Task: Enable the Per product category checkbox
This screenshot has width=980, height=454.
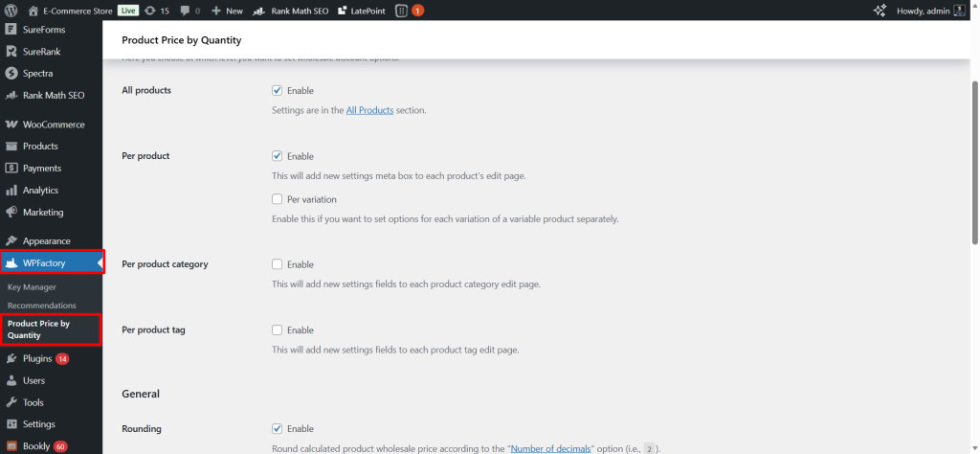Action: pos(278,264)
